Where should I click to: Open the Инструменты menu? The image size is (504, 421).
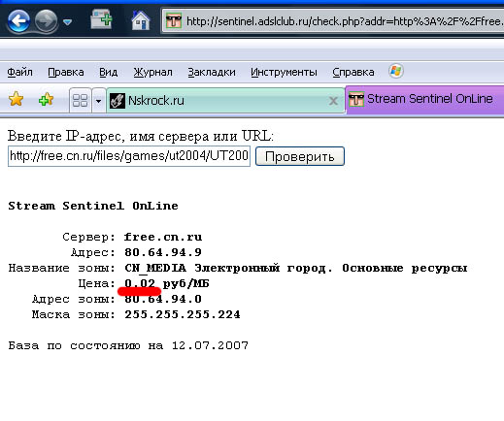284,72
